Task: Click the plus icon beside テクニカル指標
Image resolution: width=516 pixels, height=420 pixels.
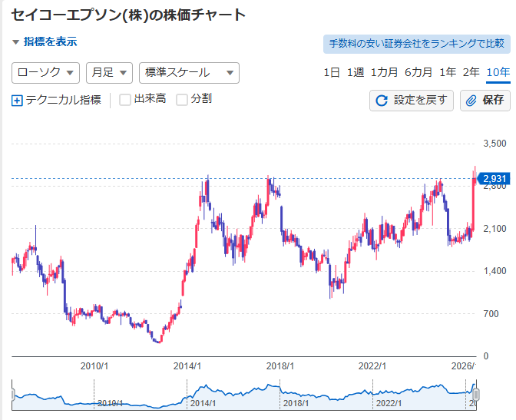Action: click(x=17, y=101)
